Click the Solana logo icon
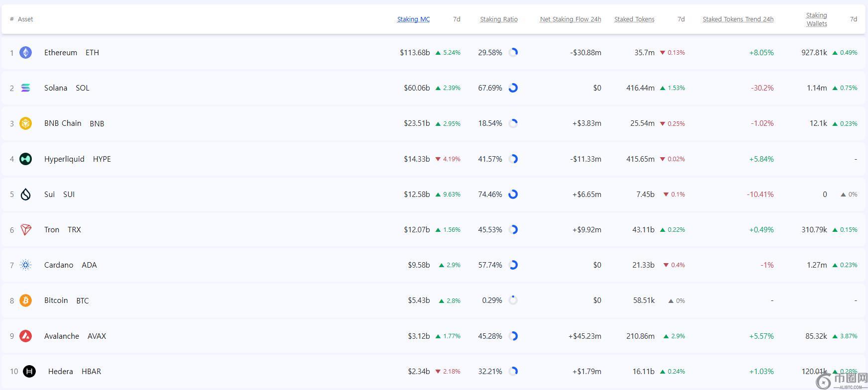The height and width of the screenshot is (390, 868). tap(25, 88)
